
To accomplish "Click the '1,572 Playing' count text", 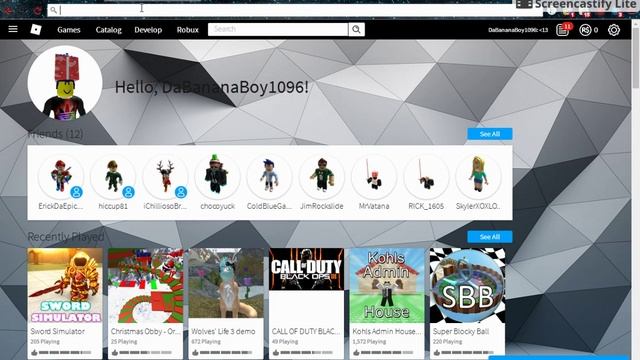I will coord(369,341).
